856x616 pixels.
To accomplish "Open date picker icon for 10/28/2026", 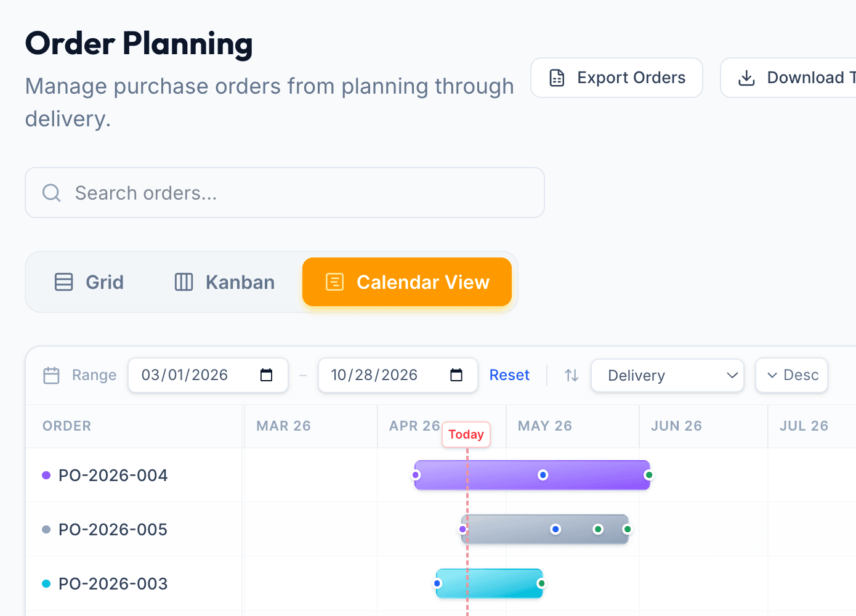I will [x=456, y=375].
